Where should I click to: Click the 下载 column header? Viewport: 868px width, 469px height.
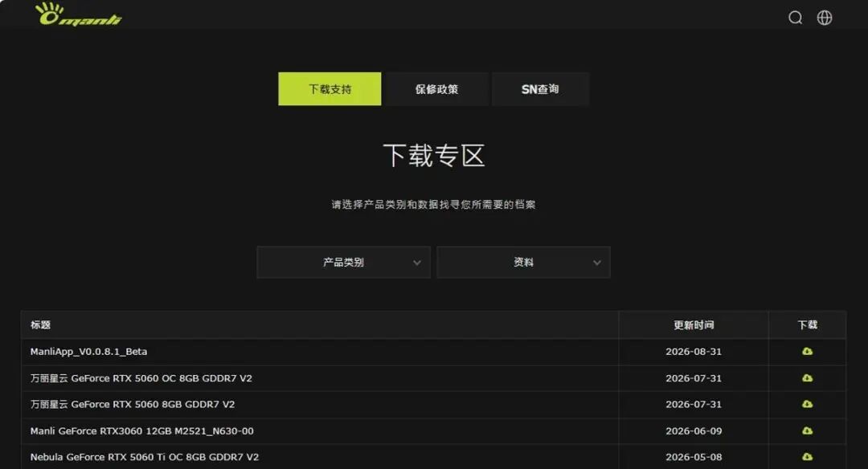[x=808, y=324]
